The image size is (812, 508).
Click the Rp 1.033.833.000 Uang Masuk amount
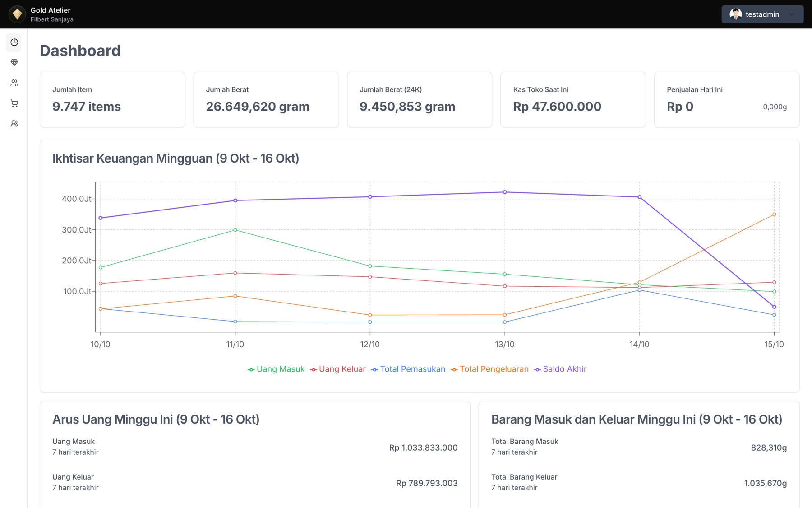click(423, 447)
